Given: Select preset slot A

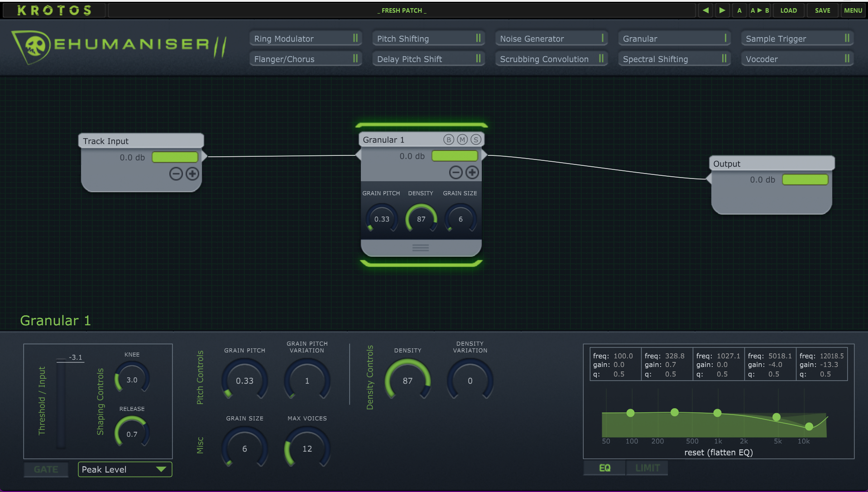Looking at the screenshot, I should click(739, 10).
